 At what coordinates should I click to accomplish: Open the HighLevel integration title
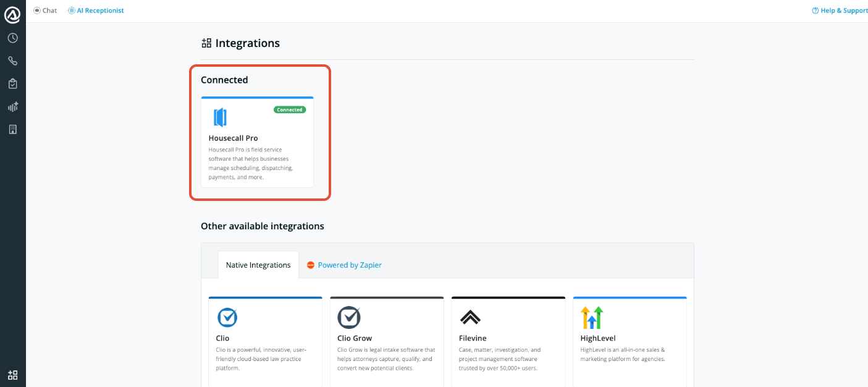pos(599,338)
